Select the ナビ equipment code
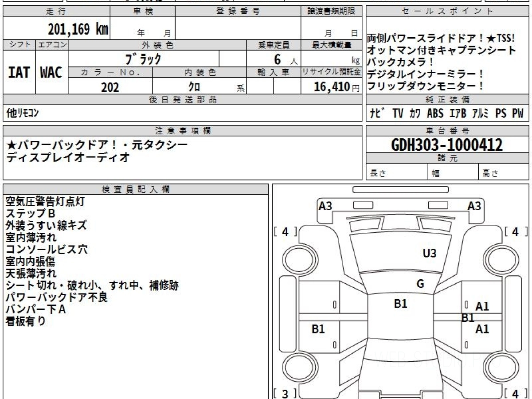The height and width of the screenshot is (399, 532). pos(377,113)
